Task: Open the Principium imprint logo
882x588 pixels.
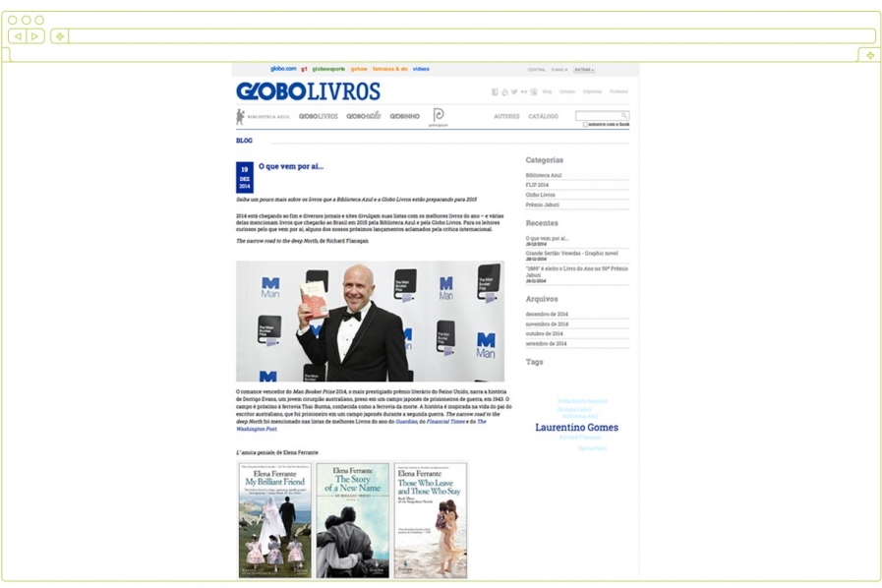Action: coord(439,117)
